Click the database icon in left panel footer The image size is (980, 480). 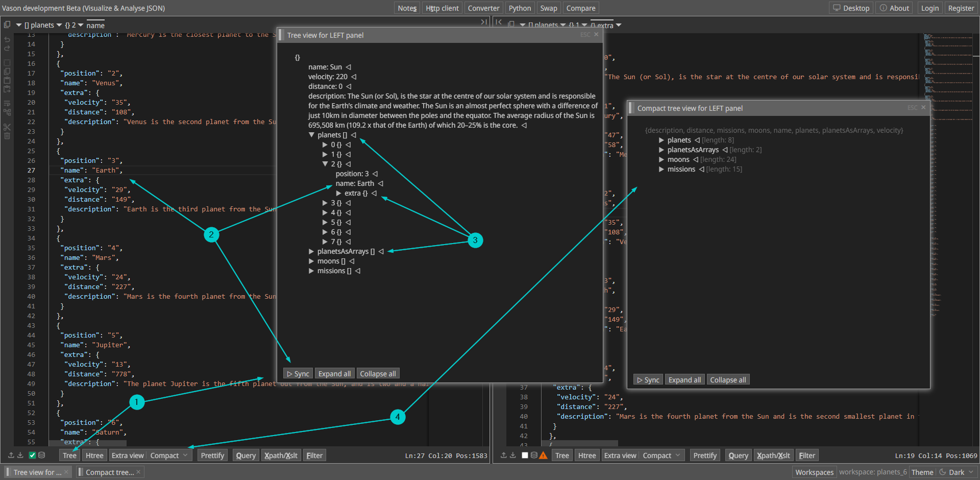tap(42, 455)
